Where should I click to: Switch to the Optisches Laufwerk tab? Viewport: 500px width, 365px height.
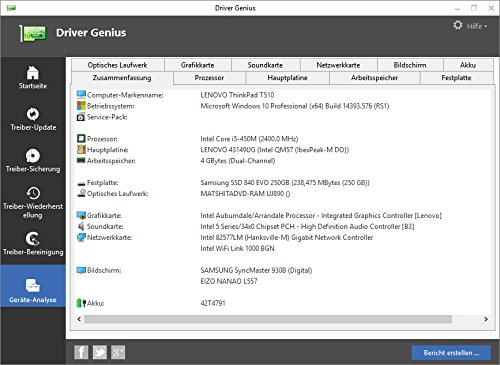pos(118,65)
